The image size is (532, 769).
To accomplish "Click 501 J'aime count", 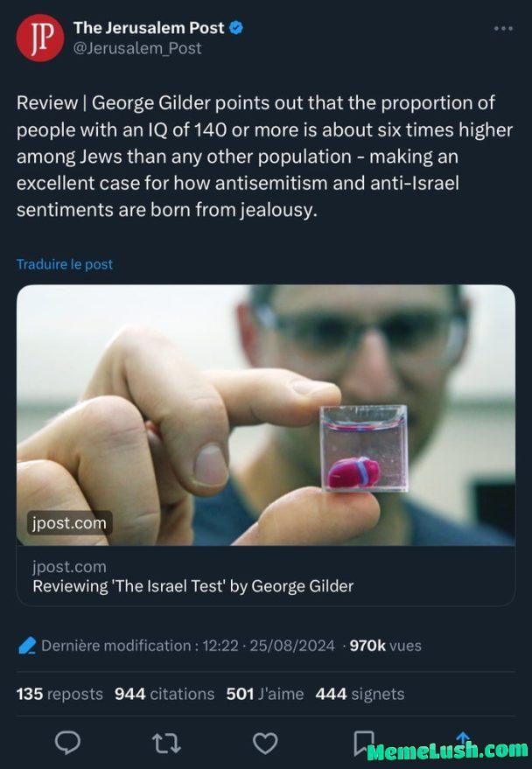I will click(x=269, y=694).
